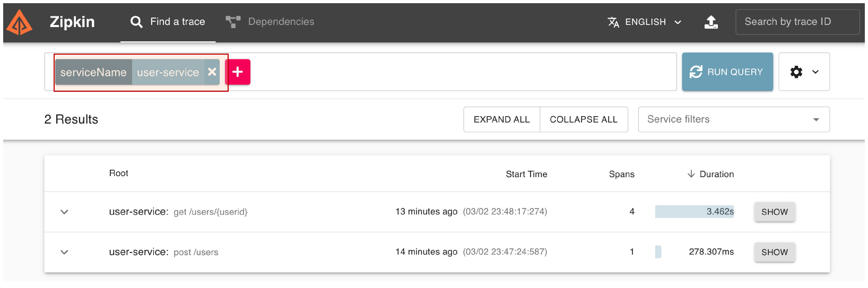This screenshot has width=868, height=288.
Task: Click the Zipkin logo icon
Action: 20,22
